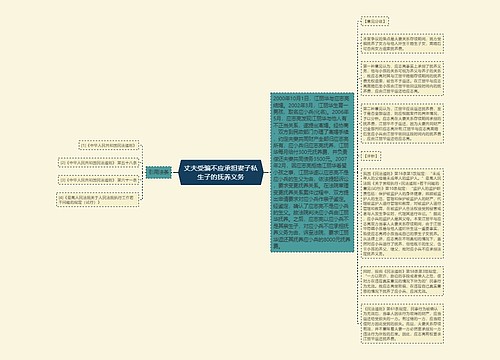This screenshot has width=500, height=360.
Task: Select reference node [4] 最高人民法院 若干问题的规定
Action: (x=98, y=200)
